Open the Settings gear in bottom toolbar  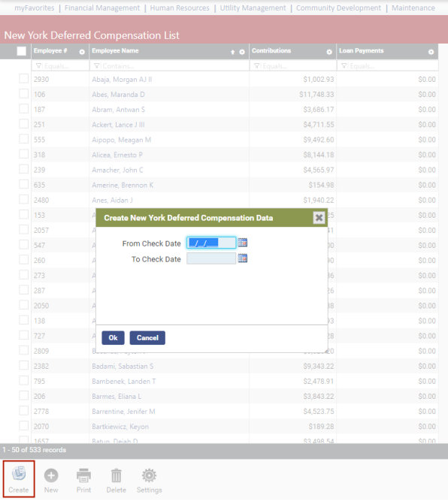149,475
